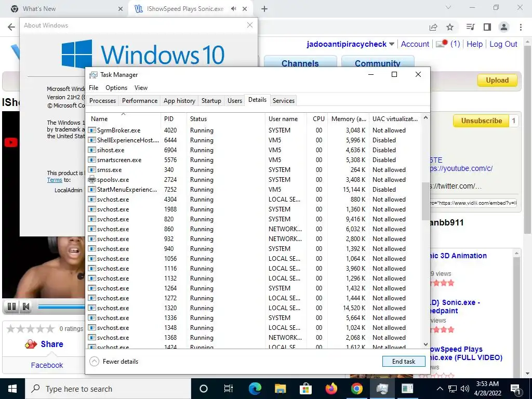Open volume control tray icon
Viewport: 532px width, 399px height.
pos(465,389)
